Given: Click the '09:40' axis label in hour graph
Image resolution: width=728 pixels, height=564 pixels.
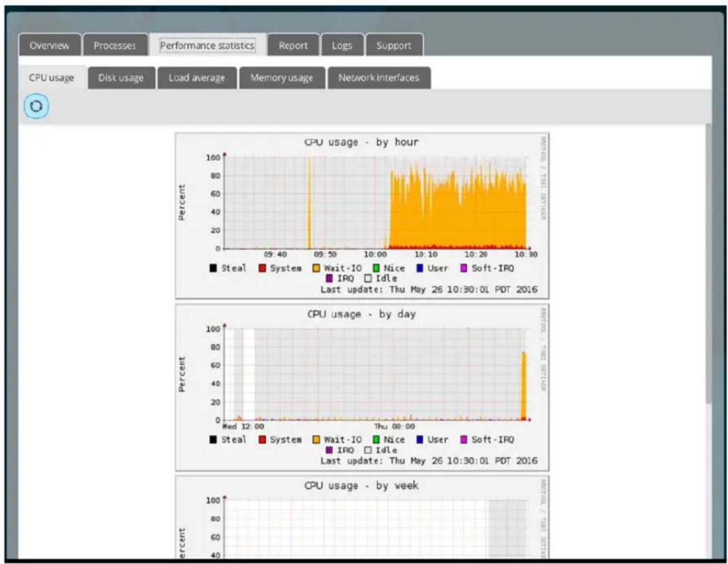Looking at the screenshot, I should click(x=275, y=255).
